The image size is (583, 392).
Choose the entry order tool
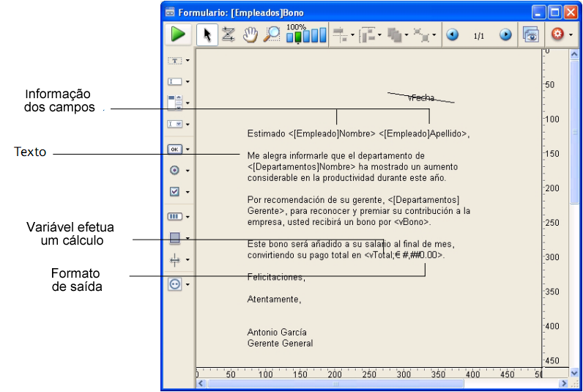(x=228, y=34)
